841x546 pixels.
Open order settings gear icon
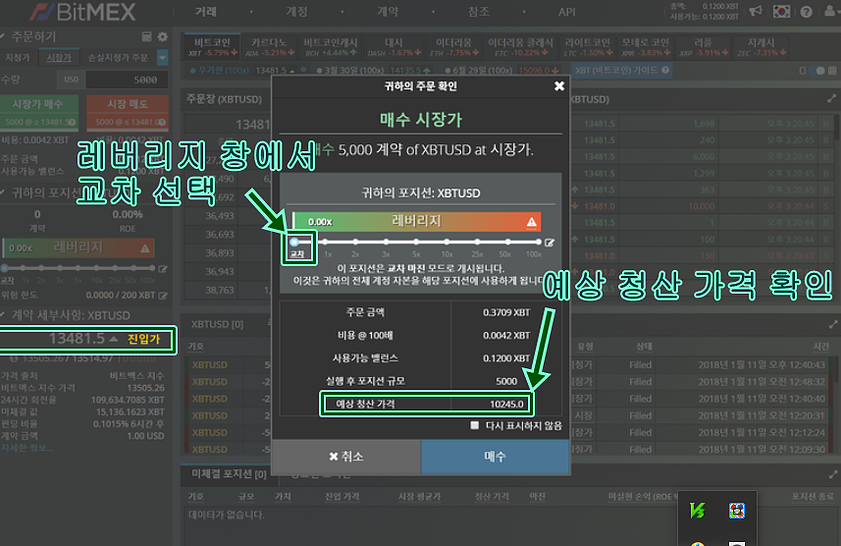[x=163, y=36]
